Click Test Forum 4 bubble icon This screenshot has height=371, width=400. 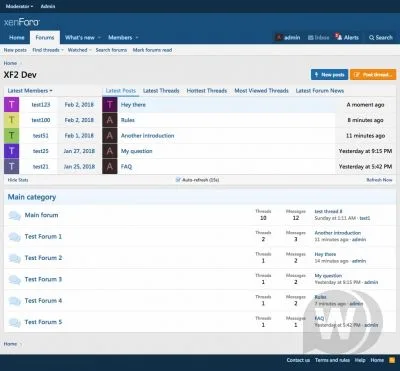(x=14, y=301)
